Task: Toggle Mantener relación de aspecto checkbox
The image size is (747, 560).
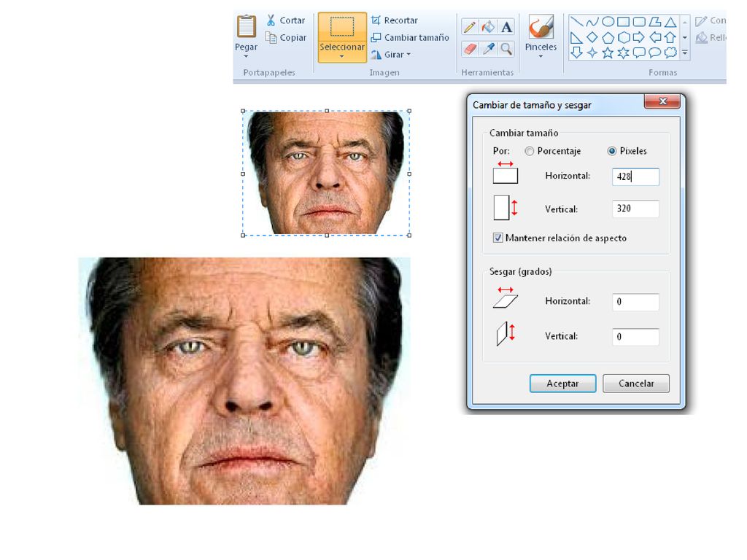Action: pyautogui.click(x=498, y=238)
